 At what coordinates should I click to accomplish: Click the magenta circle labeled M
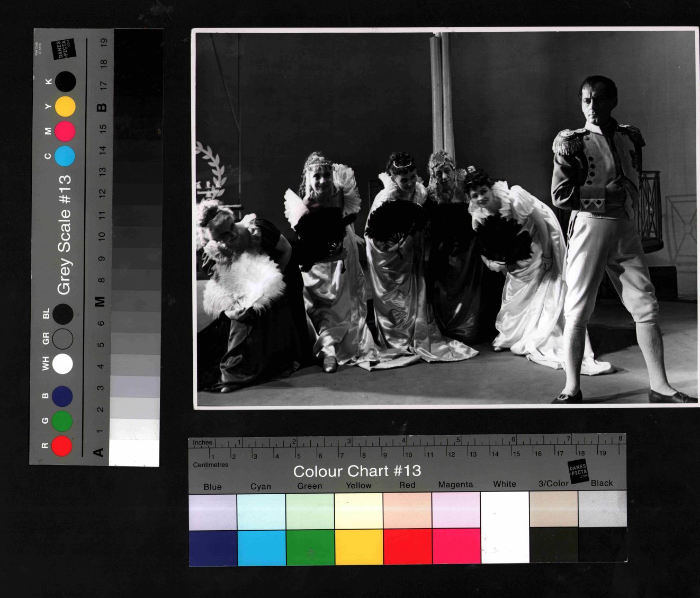pyautogui.click(x=65, y=131)
